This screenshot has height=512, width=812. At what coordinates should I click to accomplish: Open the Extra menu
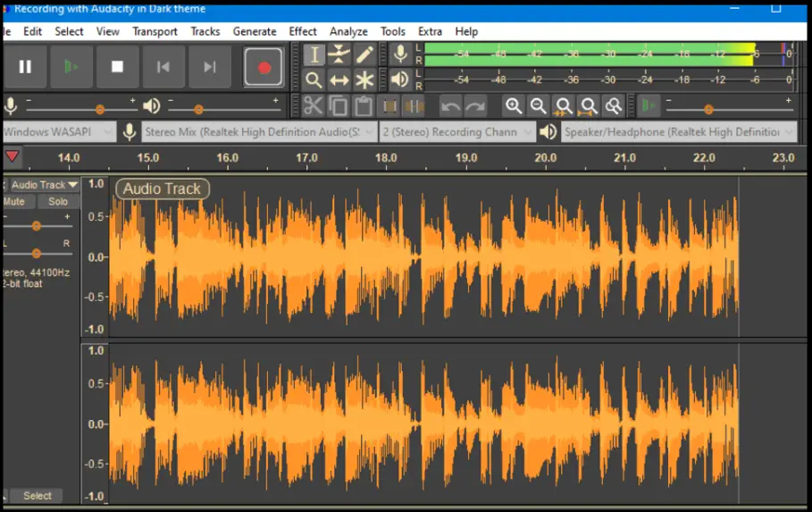430,31
